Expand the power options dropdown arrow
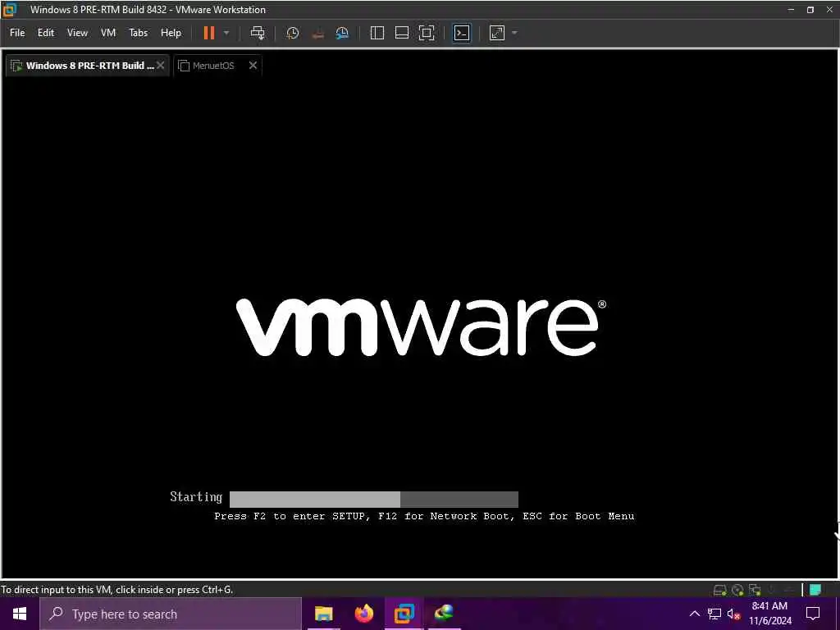840x630 pixels. (226, 33)
